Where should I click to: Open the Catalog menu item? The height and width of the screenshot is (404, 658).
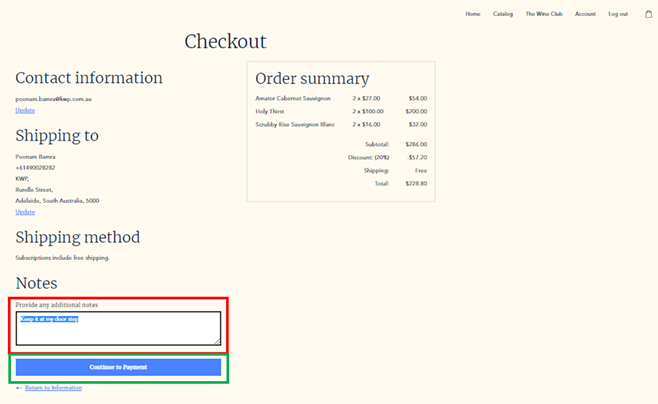(503, 14)
